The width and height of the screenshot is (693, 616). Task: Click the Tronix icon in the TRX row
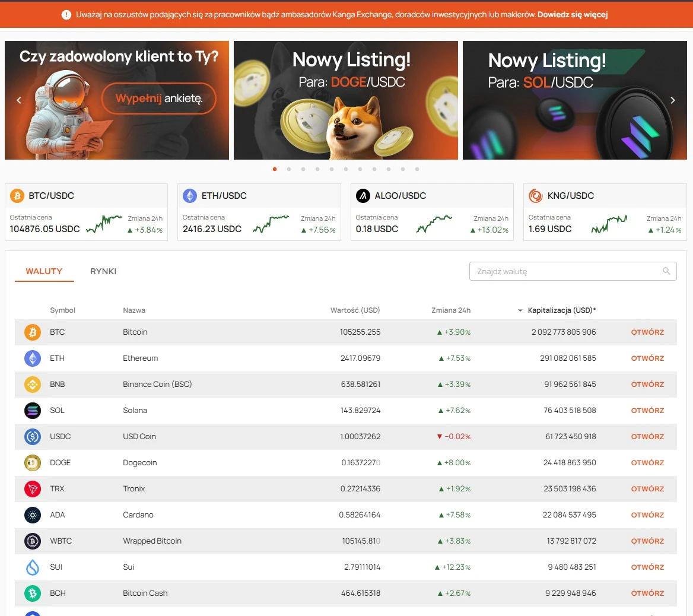[32, 488]
